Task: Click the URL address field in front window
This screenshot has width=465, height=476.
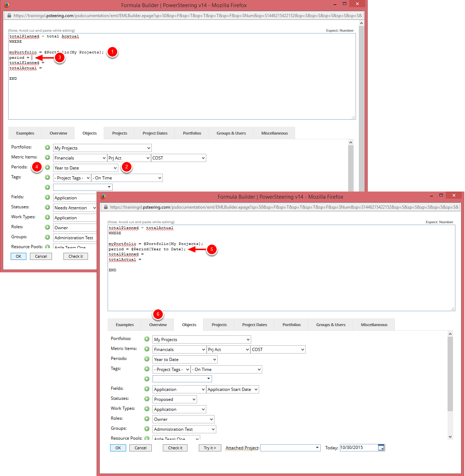Action: 284,207
